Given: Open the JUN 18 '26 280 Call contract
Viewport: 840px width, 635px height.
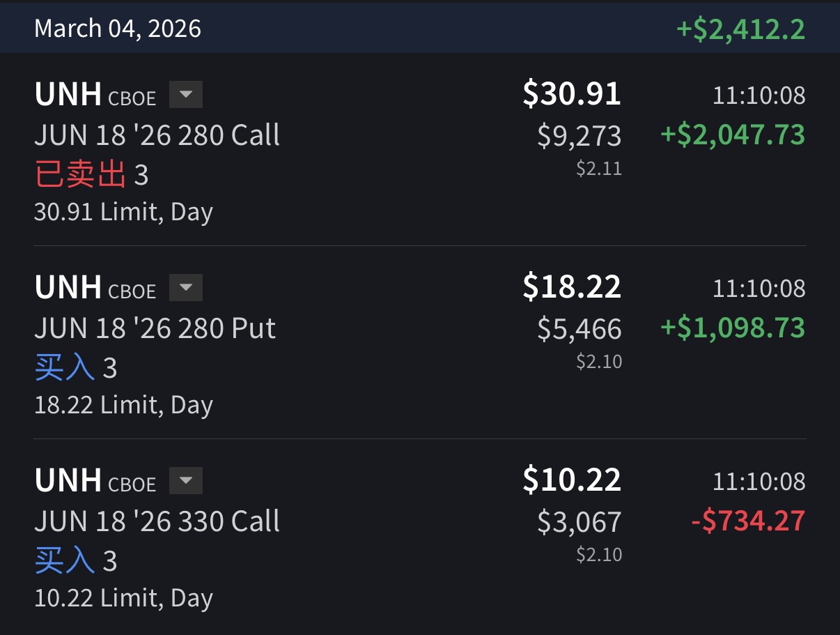Looking at the screenshot, I should pyautogui.click(x=157, y=135).
